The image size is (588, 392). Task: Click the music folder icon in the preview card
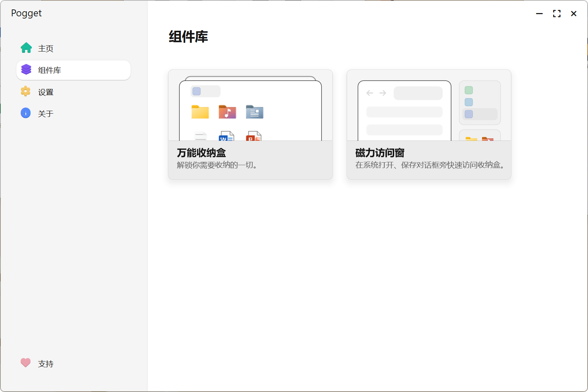click(x=228, y=112)
